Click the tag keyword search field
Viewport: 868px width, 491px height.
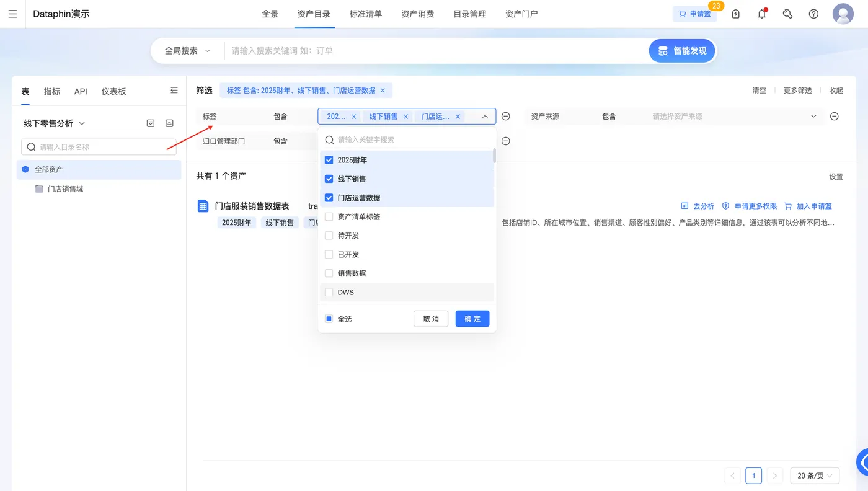(407, 139)
